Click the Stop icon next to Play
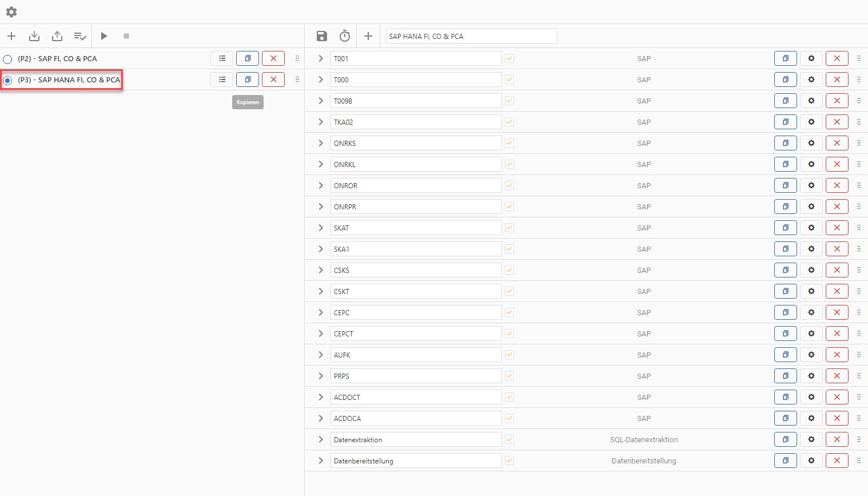The height and width of the screenshot is (496, 868). (x=126, y=35)
